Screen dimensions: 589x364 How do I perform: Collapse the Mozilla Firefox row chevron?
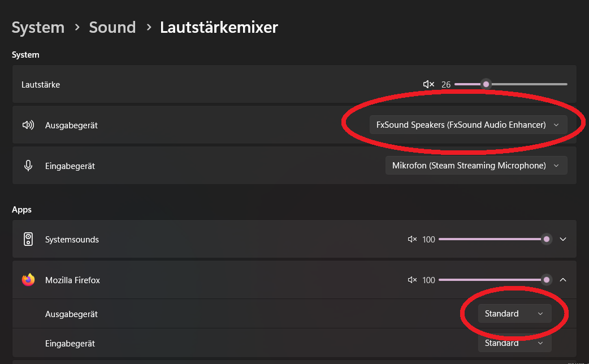(x=563, y=280)
